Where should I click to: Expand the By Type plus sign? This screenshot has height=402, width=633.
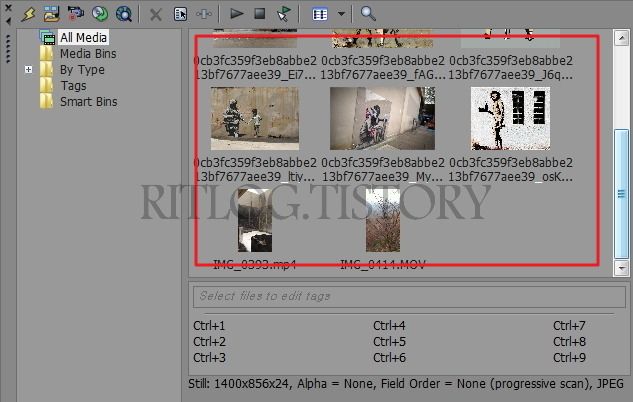[28, 69]
